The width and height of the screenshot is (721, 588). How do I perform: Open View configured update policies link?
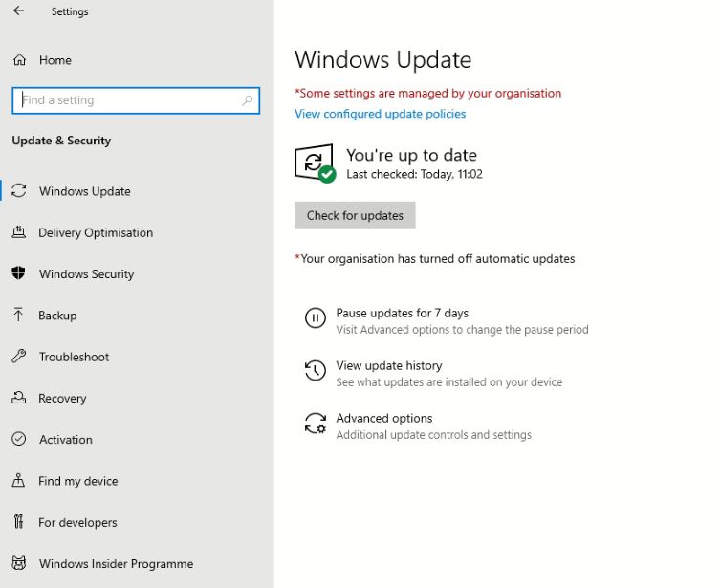point(381,114)
